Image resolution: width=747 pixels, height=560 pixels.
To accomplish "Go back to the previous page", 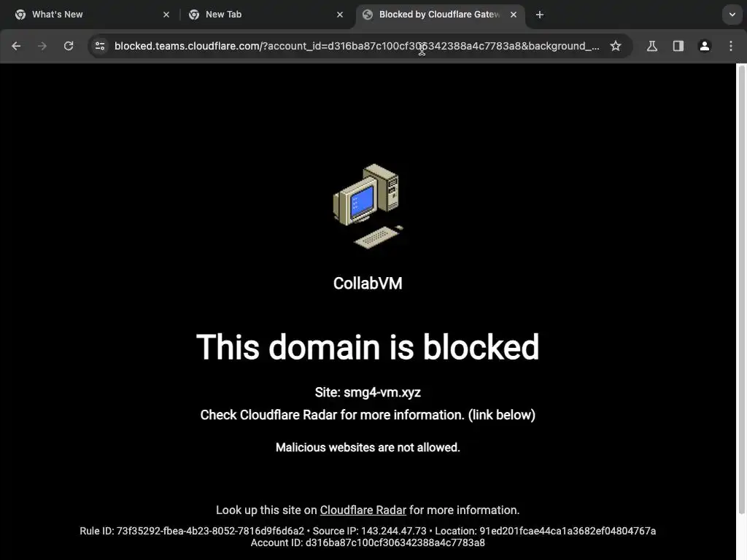I will (16, 46).
